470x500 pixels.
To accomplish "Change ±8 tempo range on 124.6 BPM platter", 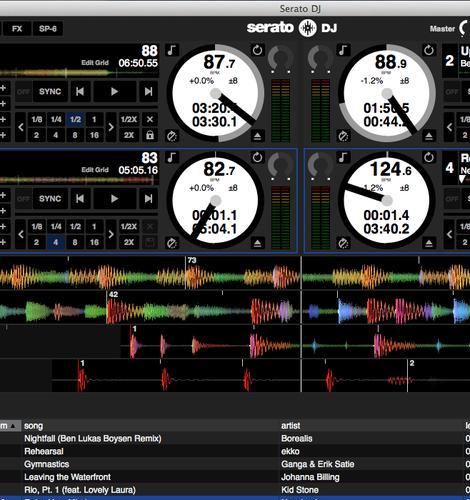I will pos(405,188).
